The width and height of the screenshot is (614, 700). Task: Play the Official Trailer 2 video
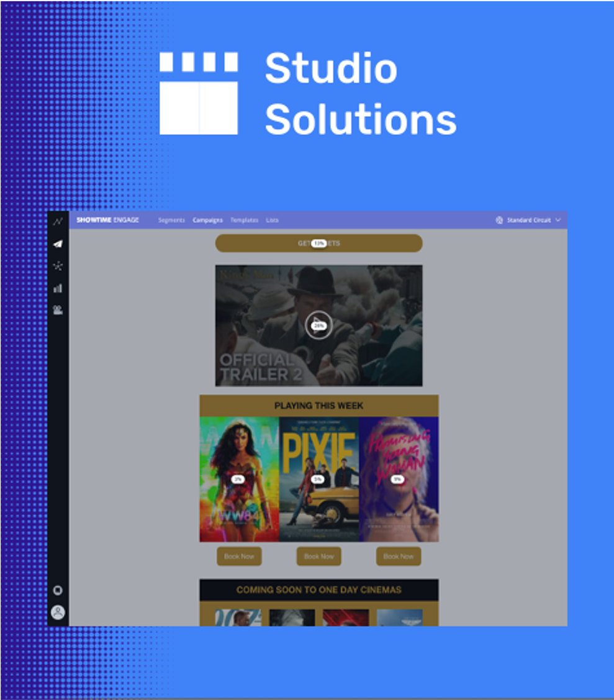click(x=318, y=325)
